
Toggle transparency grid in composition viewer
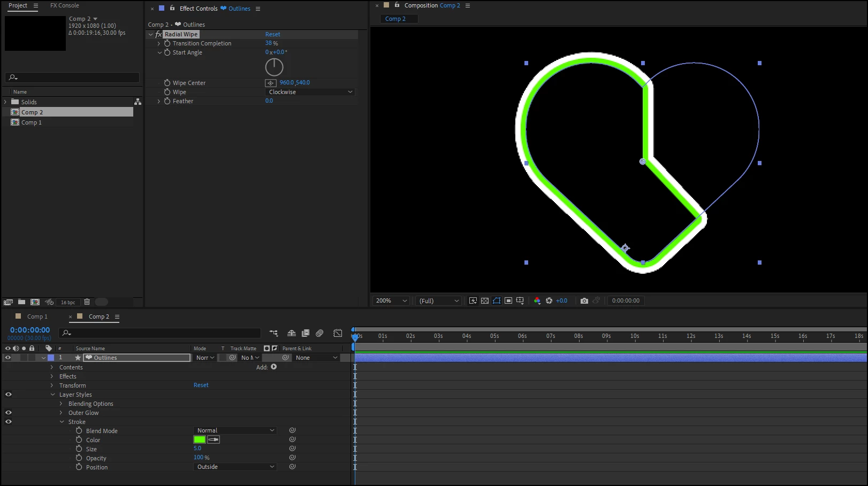[485, 301]
